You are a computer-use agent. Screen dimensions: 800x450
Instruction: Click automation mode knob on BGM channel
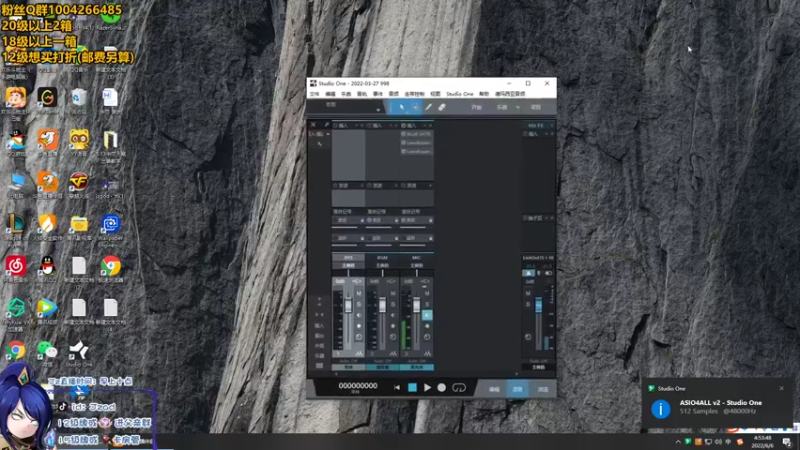click(393, 337)
